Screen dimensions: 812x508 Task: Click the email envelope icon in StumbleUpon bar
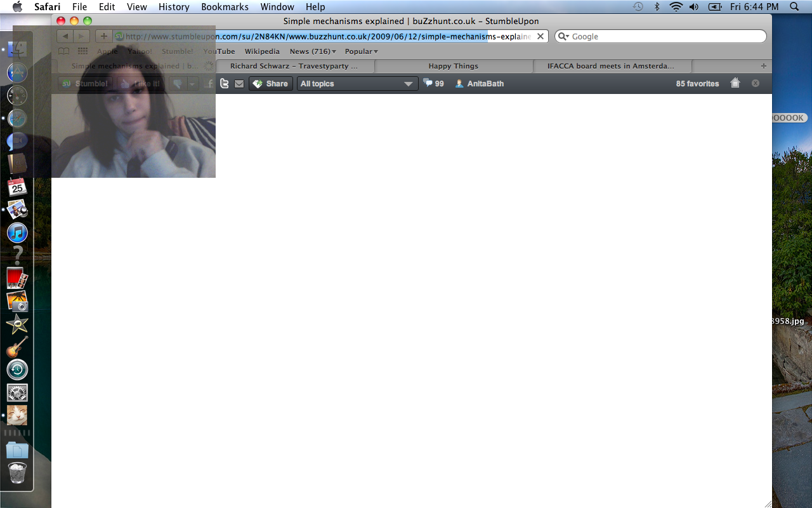[x=239, y=84]
